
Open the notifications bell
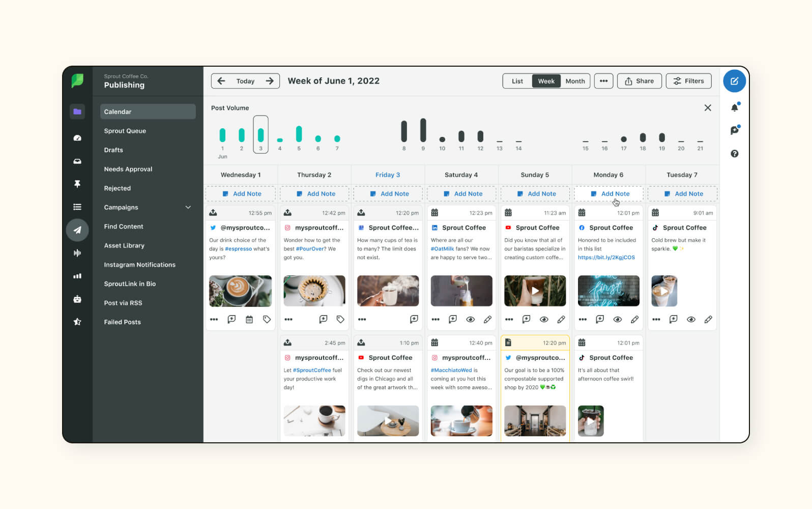pyautogui.click(x=735, y=107)
